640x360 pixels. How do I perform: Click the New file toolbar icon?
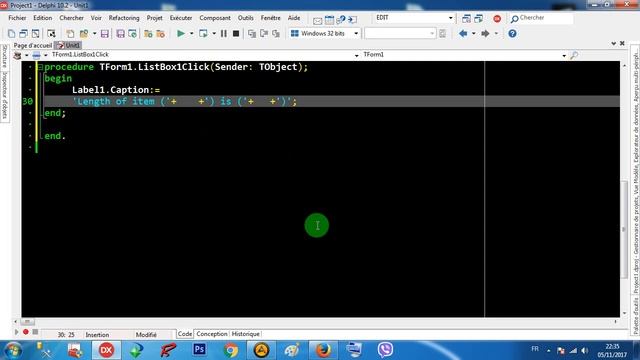pyautogui.click(x=70, y=34)
